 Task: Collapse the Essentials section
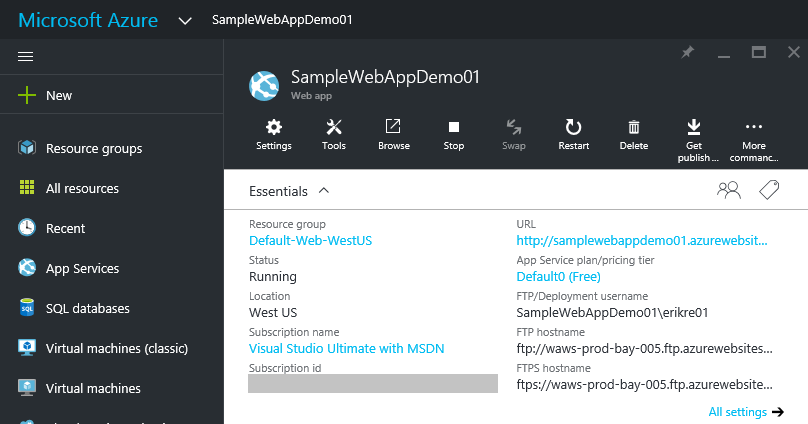(x=323, y=190)
